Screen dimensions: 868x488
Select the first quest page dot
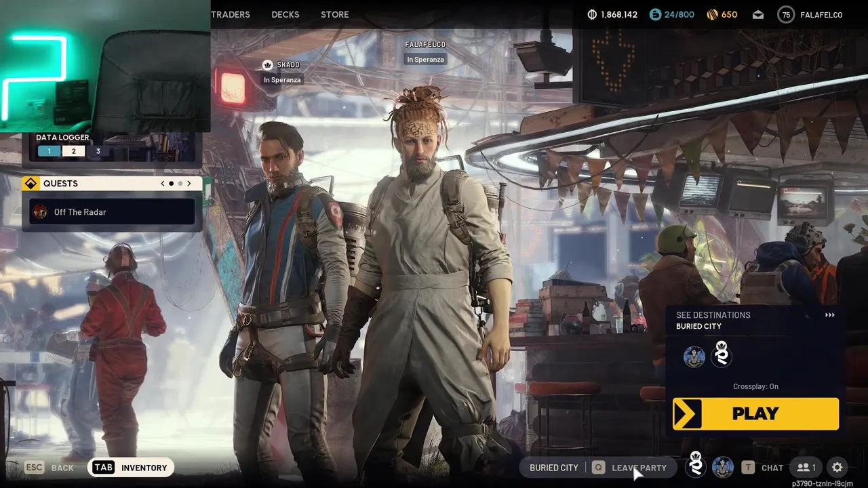pyautogui.click(x=171, y=184)
